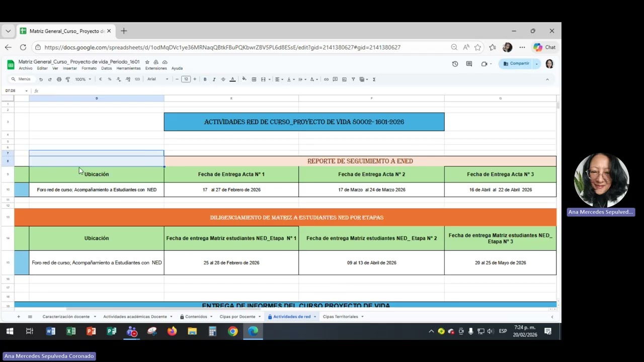Open the Archivo menu
This screenshot has height=362, width=644.
pyautogui.click(x=26, y=68)
